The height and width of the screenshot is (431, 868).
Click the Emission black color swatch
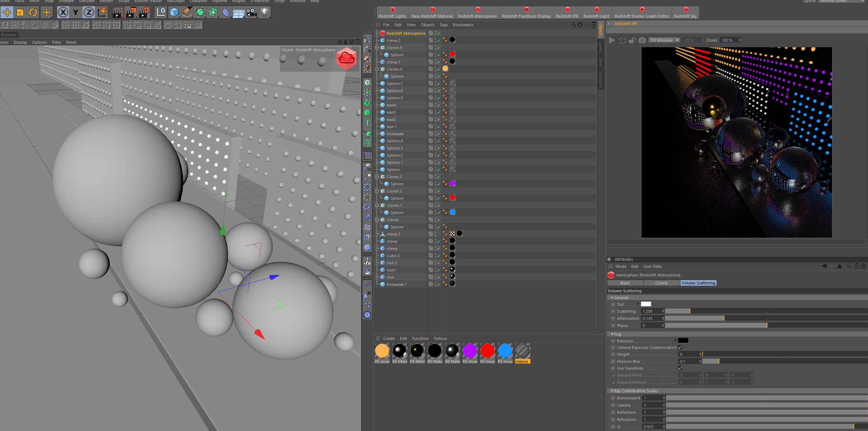683,341
